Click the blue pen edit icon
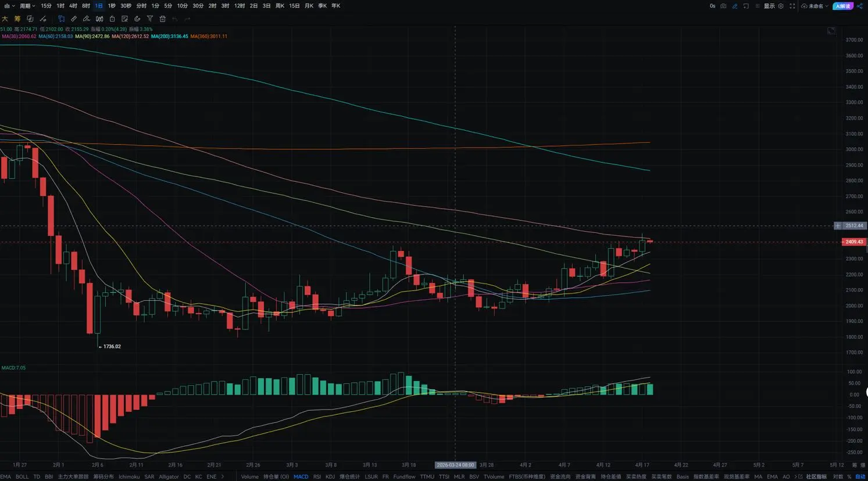 tap(735, 6)
